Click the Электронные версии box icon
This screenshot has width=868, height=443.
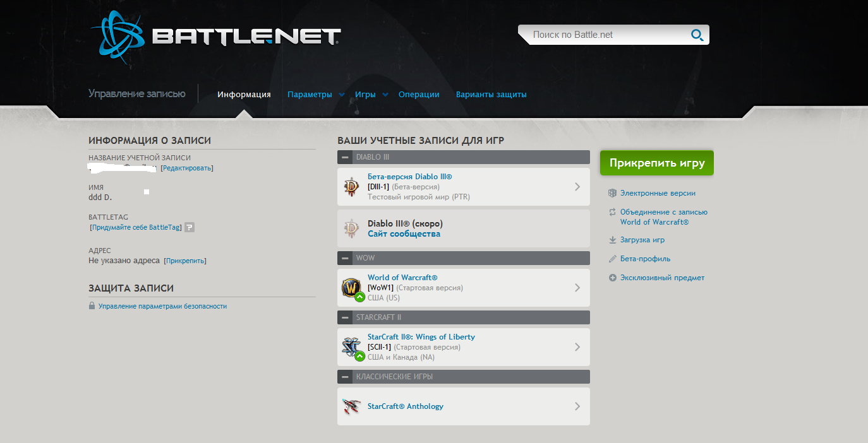(612, 193)
